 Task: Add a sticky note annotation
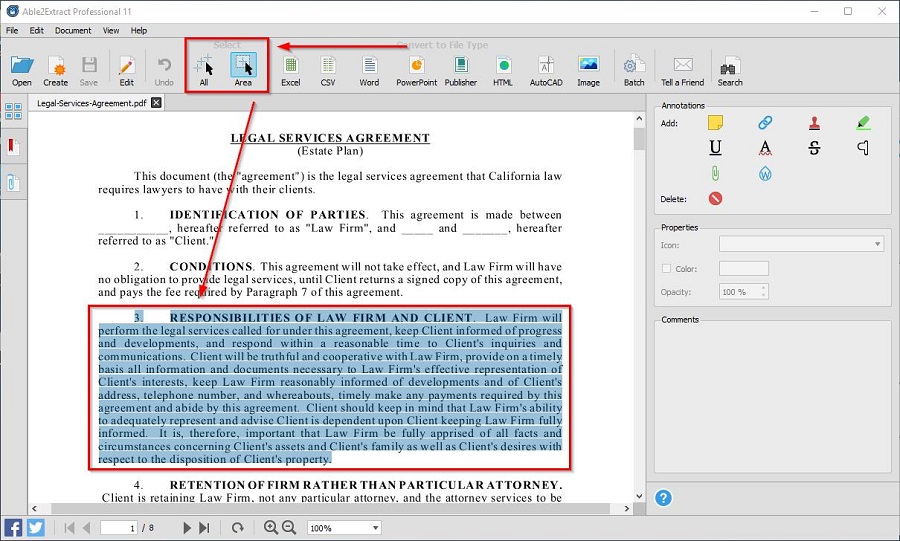point(715,122)
